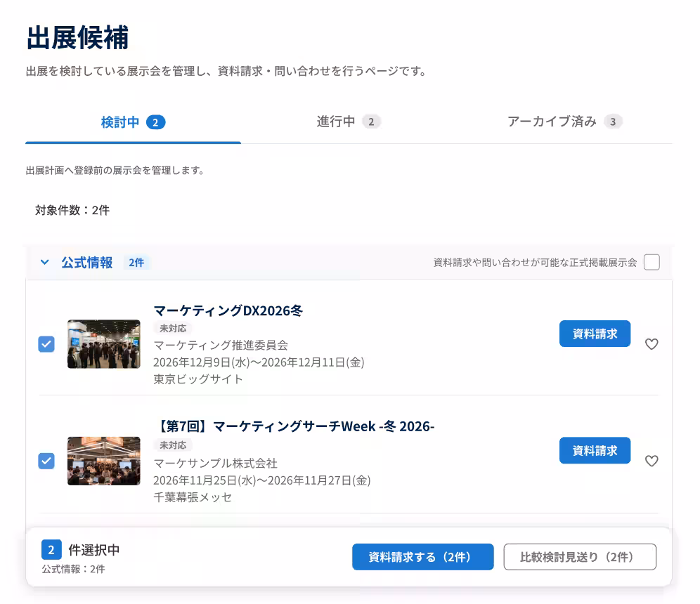The image size is (700, 604).
Task: Click the 出展候補 page heading
Action: pyautogui.click(x=78, y=37)
